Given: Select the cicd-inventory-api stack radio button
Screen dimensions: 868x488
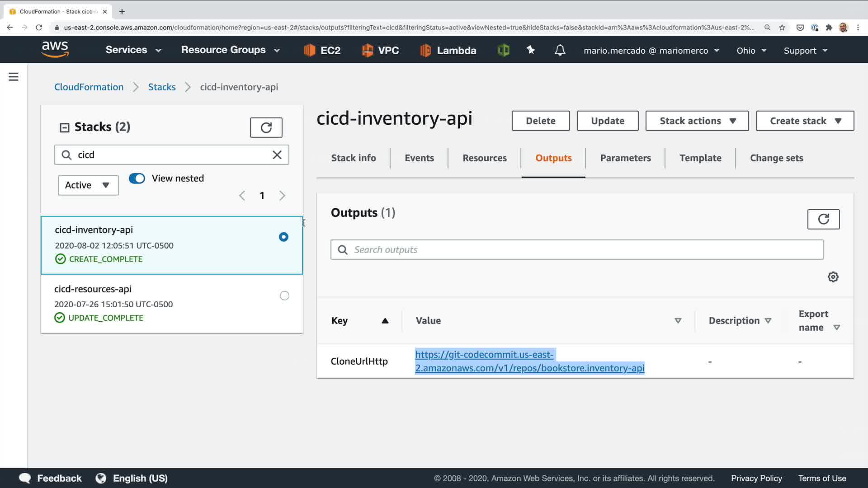Looking at the screenshot, I should pos(283,237).
